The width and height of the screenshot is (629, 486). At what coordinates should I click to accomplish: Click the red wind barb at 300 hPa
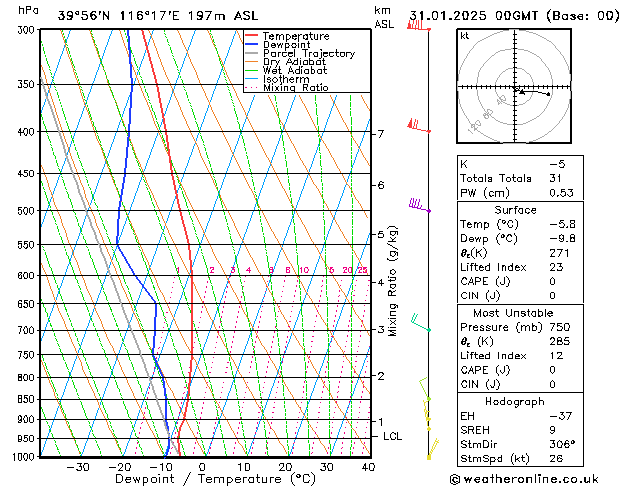click(x=418, y=25)
